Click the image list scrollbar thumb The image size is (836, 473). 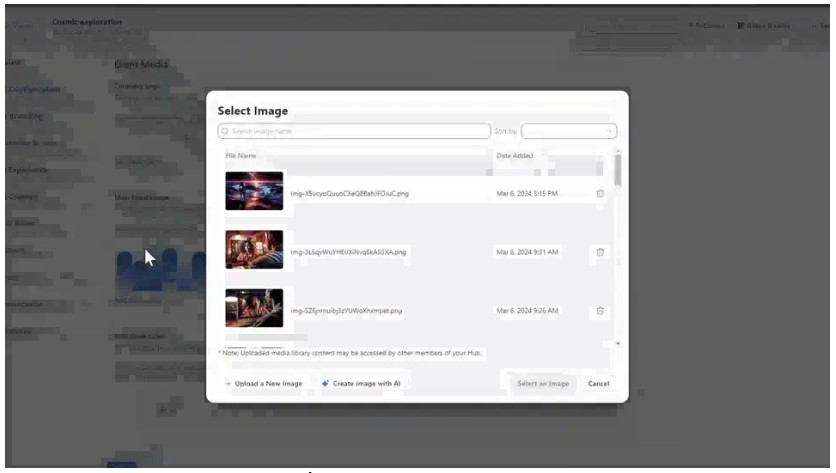618,170
